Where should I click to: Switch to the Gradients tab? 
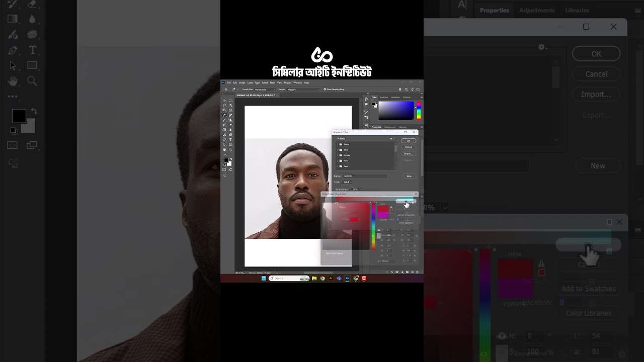click(x=395, y=98)
